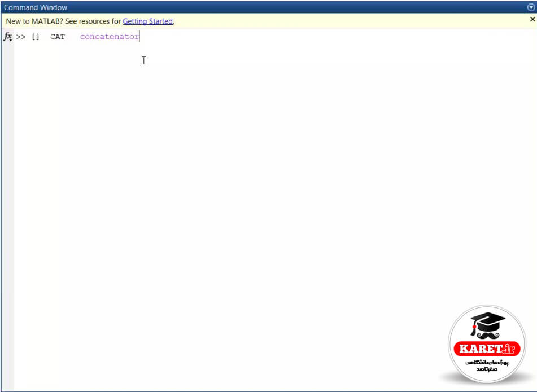
Task: Click the 'CAT' text in the command line
Action: tap(58, 37)
